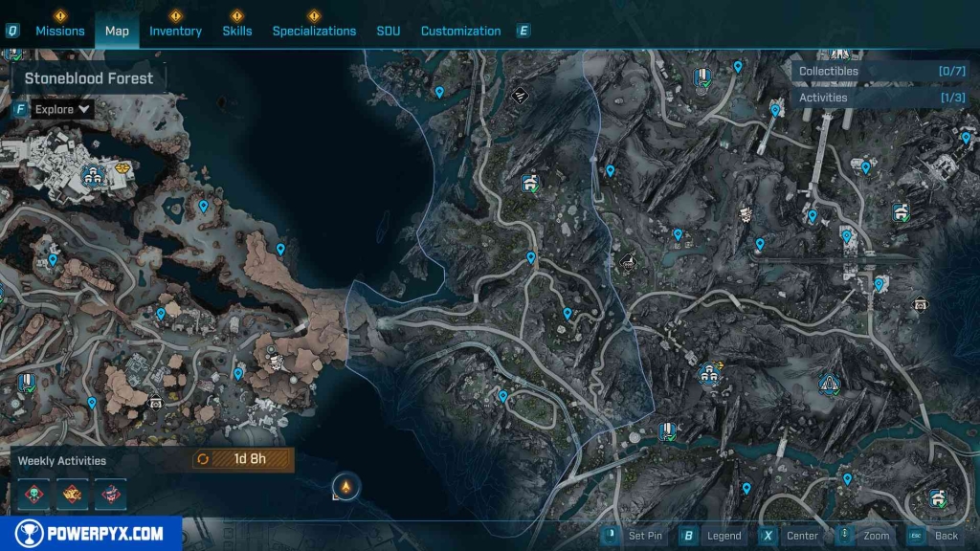Image resolution: width=980 pixels, height=551 pixels.
Task: Open the Skills tab
Action: click(237, 32)
